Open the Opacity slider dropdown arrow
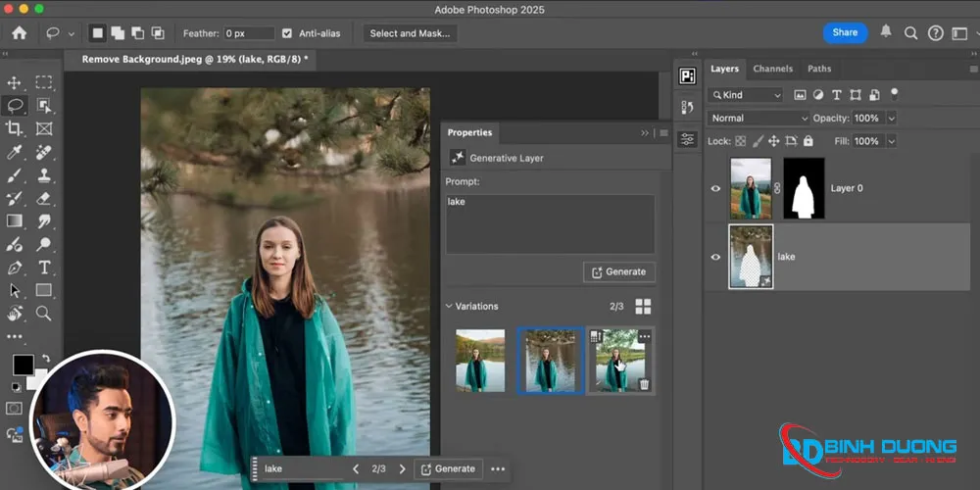The image size is (980, 490). point(891,119)
